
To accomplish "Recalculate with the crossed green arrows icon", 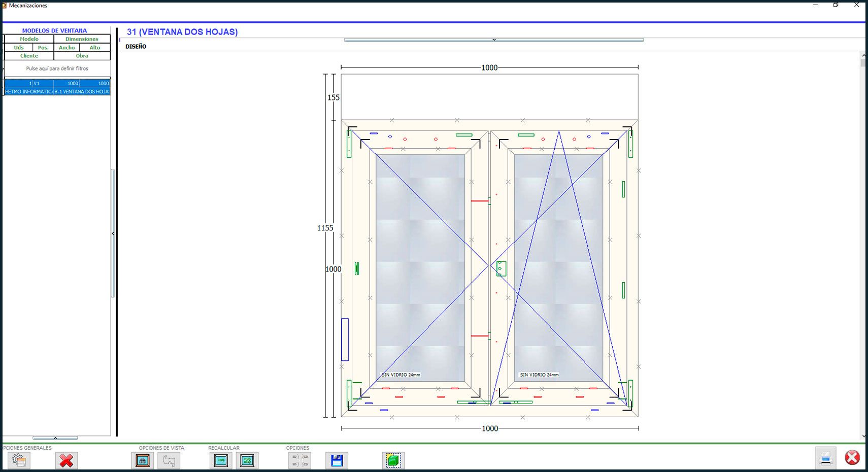I will tap(247, 460).
